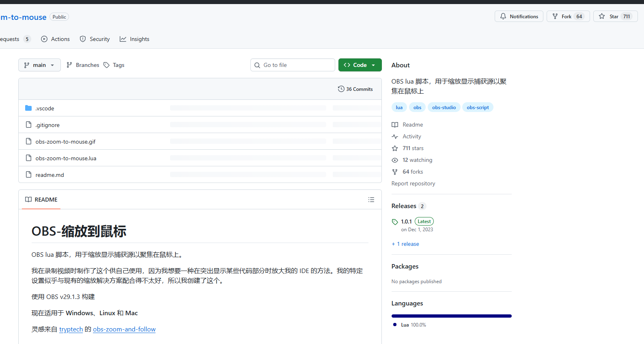This screenshot has height=344, width=644.
Task: Open the Insights tab
Action: 135,39
